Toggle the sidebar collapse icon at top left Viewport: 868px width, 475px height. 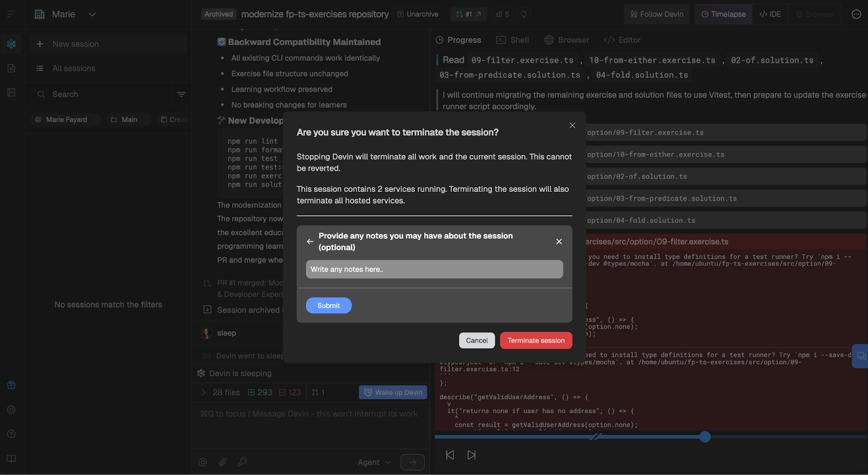pos(11,14)
